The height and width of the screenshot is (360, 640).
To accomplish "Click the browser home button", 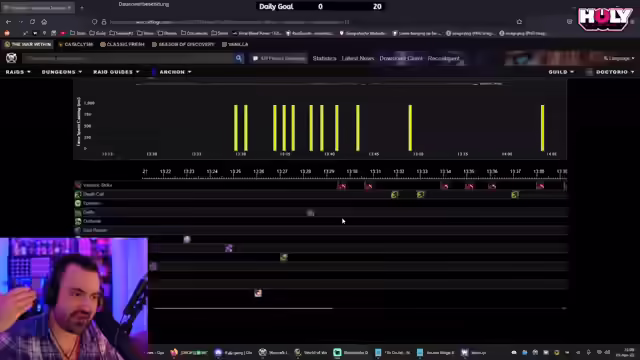I will click(44, 22).
